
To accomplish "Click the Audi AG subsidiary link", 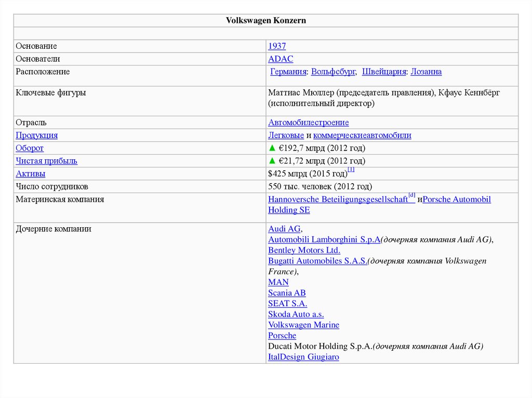I will click(x=284, y=229).
